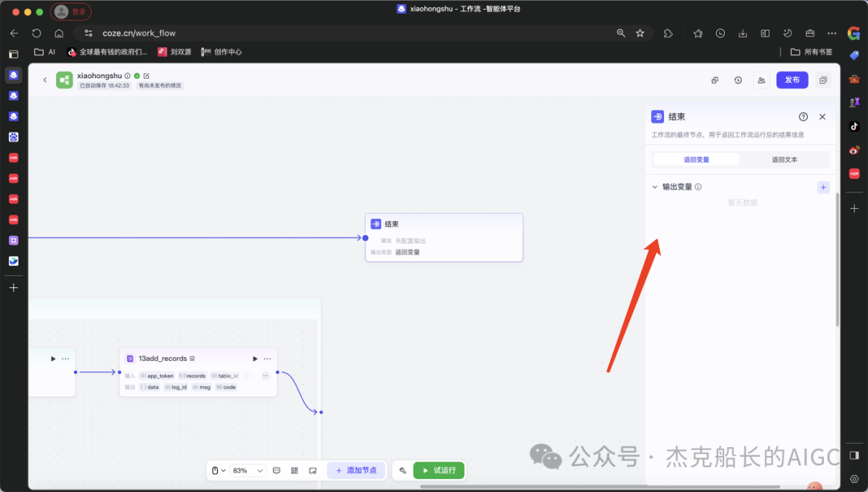Reload the page with the refresh icon

click(x=36, y=33)
